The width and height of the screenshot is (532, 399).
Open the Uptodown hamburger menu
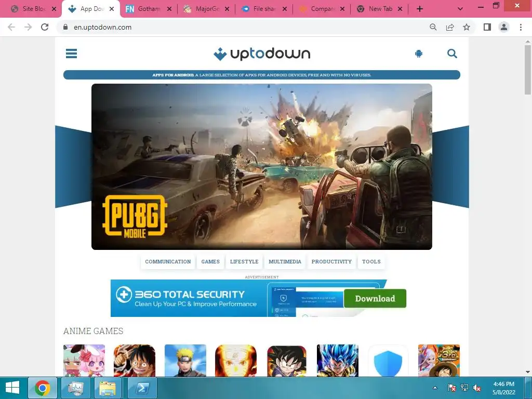tap(71, 54)
